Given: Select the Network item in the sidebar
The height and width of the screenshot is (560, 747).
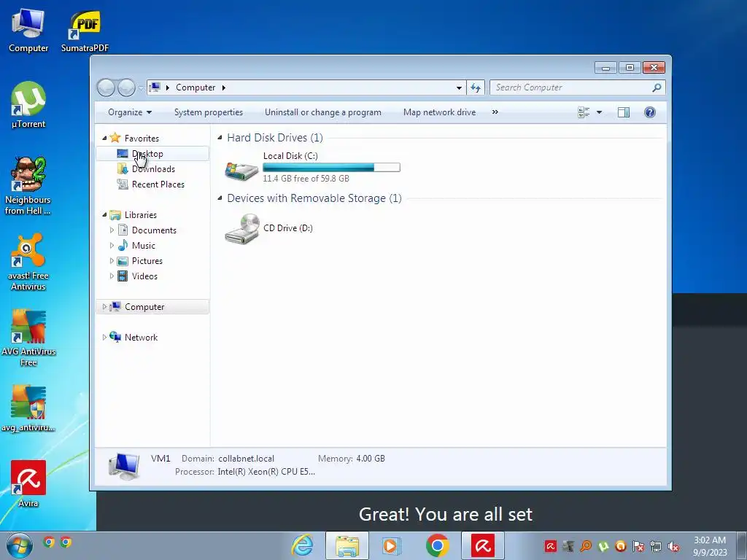Looking at the screenshot, I should [x=141, y=337].
